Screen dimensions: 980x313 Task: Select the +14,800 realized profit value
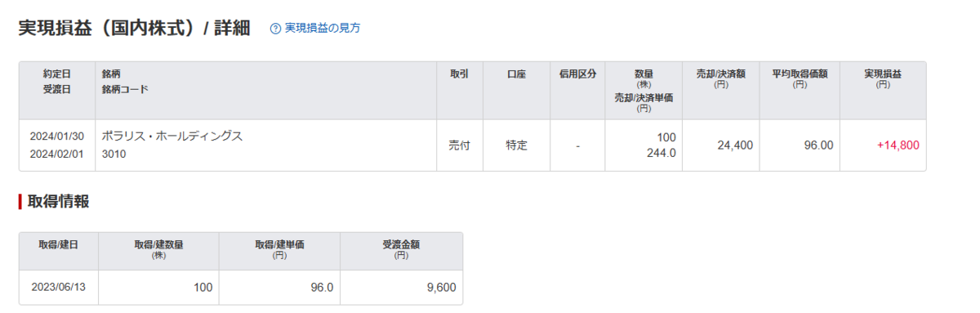click(x=898, y=145)
